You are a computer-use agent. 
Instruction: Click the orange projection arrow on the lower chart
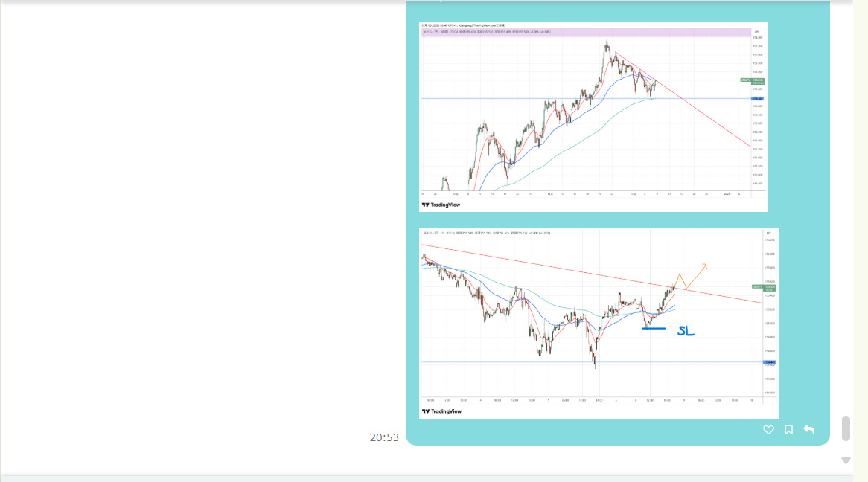click(x=694, y=275)
